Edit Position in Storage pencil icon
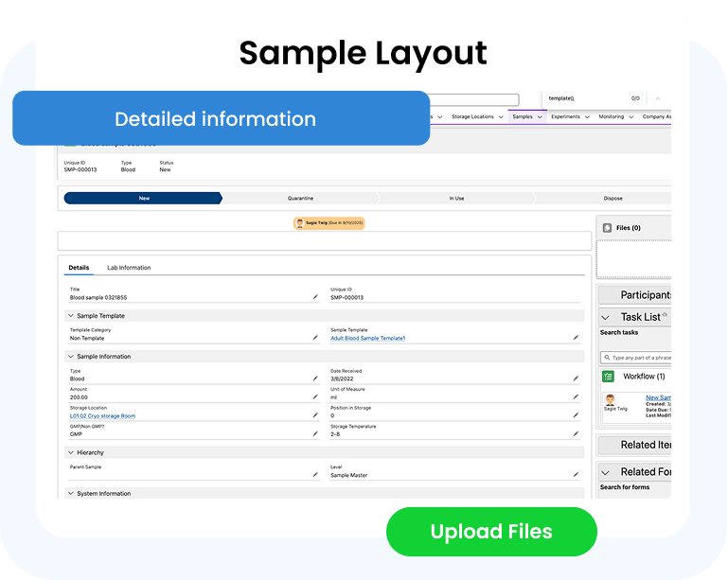Screen dimensions: 728x580 click(576, 415)
